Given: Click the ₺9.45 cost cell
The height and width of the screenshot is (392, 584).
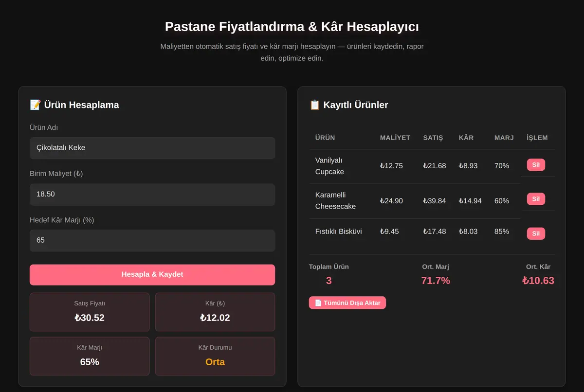Looking at the screenshot, I should tap(389, 232).
